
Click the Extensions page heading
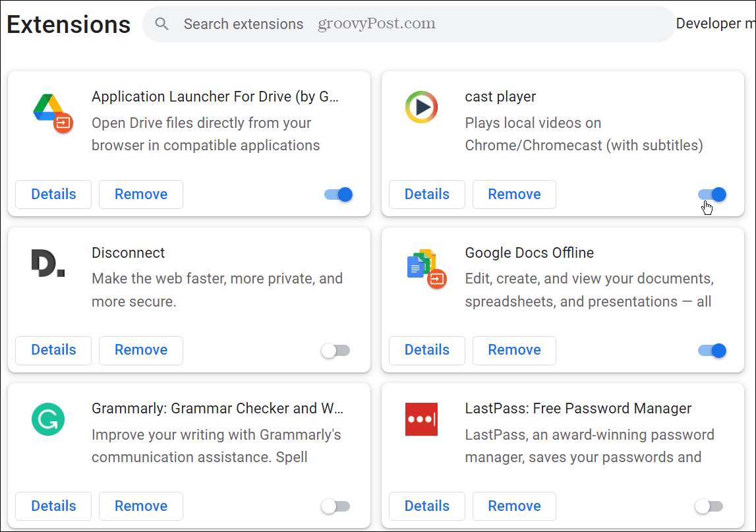coord(69,24)
